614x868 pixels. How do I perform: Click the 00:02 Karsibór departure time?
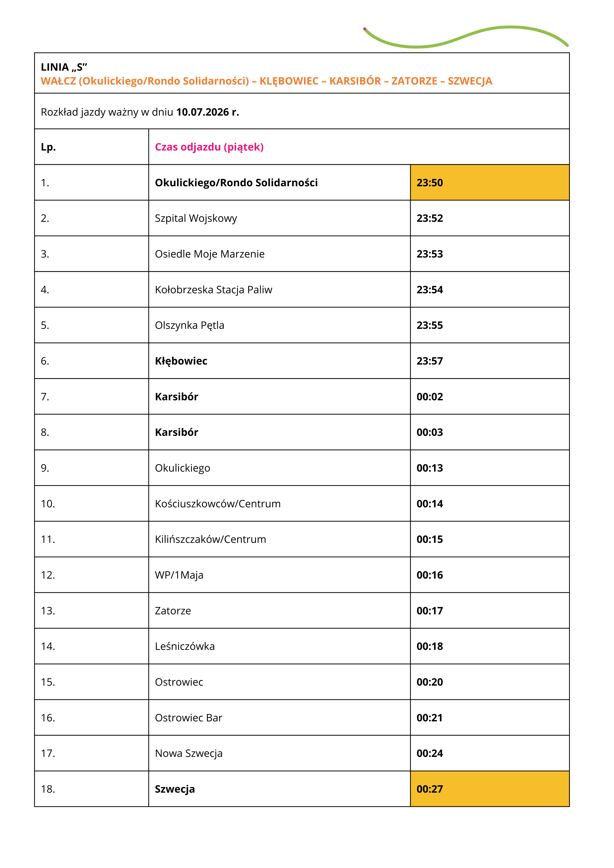(x=429, y=397)
